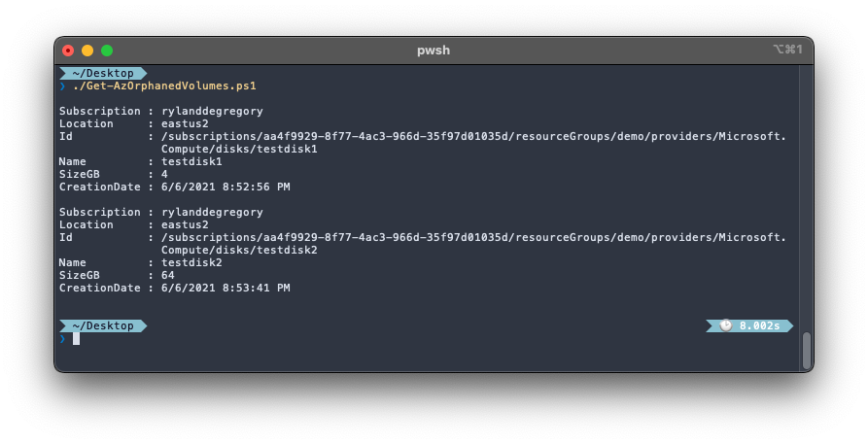Viewport: 868px width, 444px height.
Task: Click the ./Get-AzOrphanedVolumes.ps1 command text
Action: pos(164,85)
